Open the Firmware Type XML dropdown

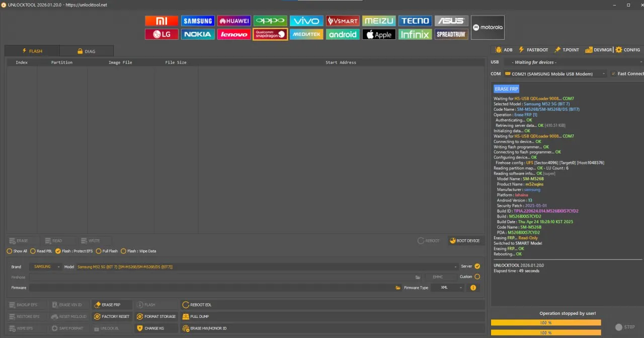[x=447, y=288]
